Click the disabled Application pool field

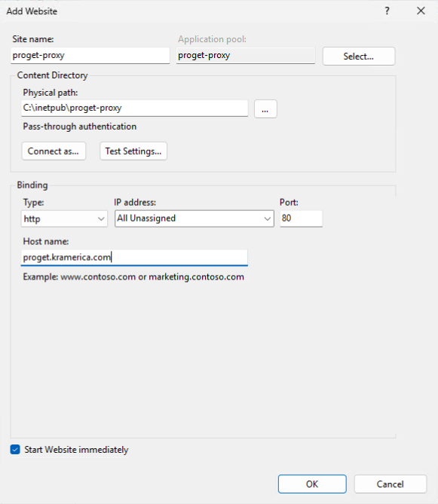246,55
